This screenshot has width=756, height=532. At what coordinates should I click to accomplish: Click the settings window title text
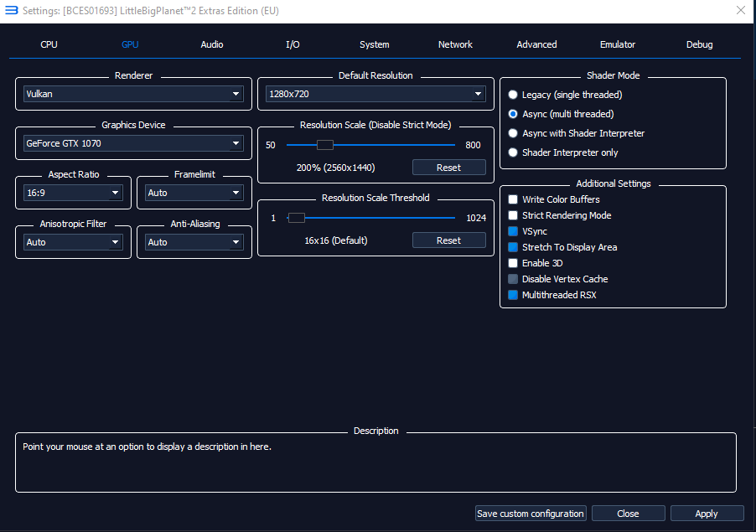[151, 11]
